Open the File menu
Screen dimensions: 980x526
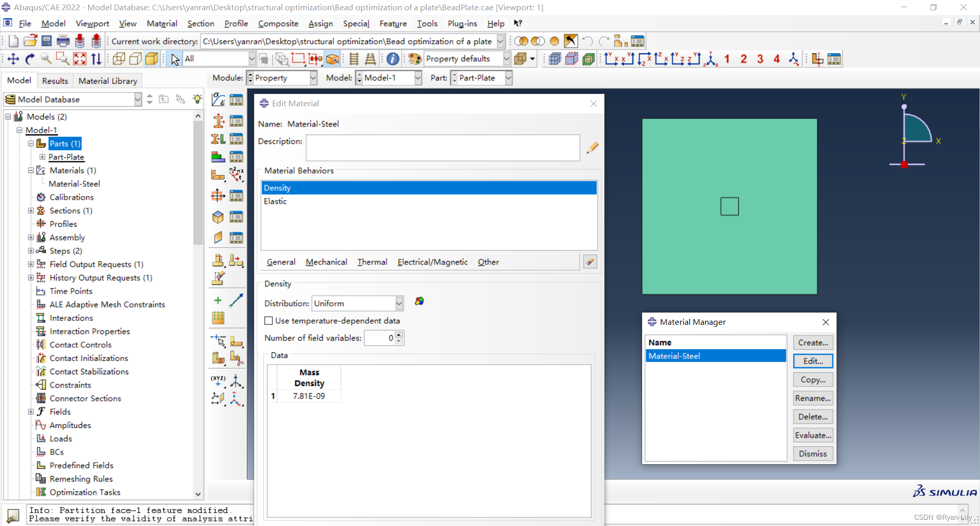tap(25, 23)
